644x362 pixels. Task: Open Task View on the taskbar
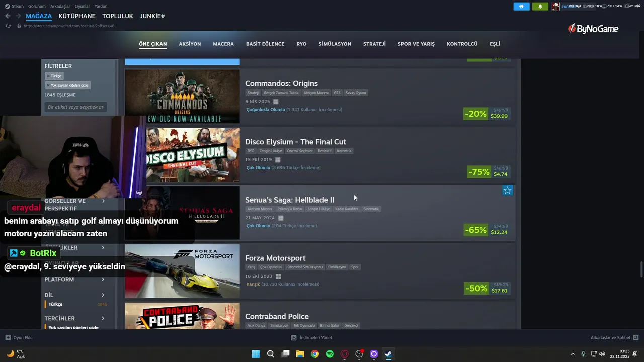click(285, 354)
